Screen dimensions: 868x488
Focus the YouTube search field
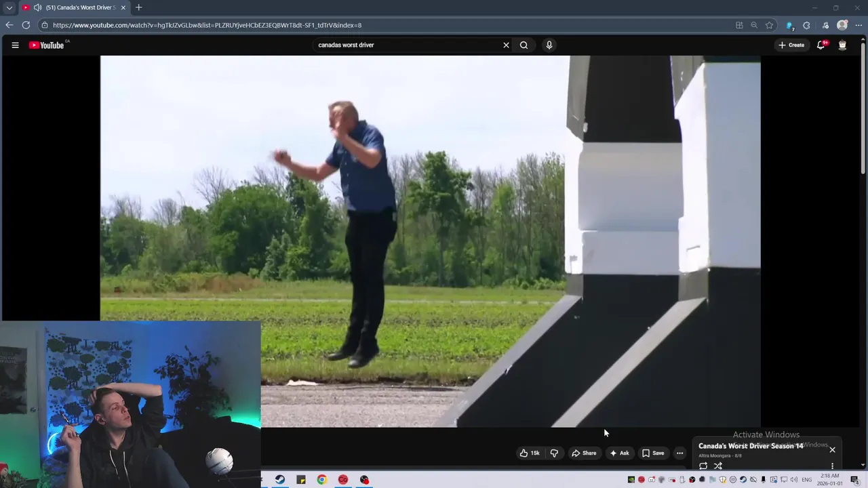[x=407, y=45]
